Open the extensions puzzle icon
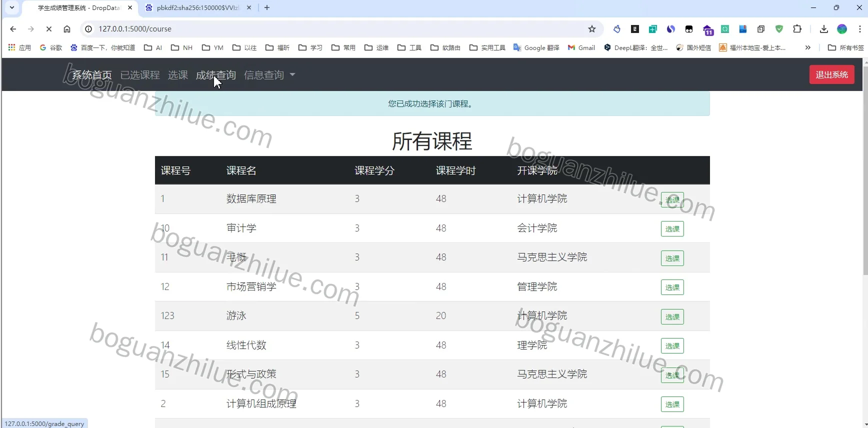Screen dimensions: 868x428 [797, 29]
